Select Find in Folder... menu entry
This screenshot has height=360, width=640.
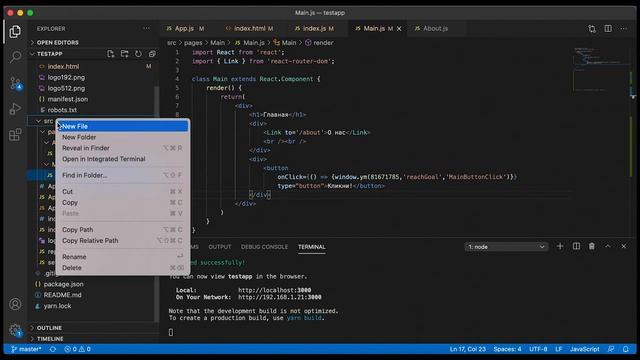point(122,175)
